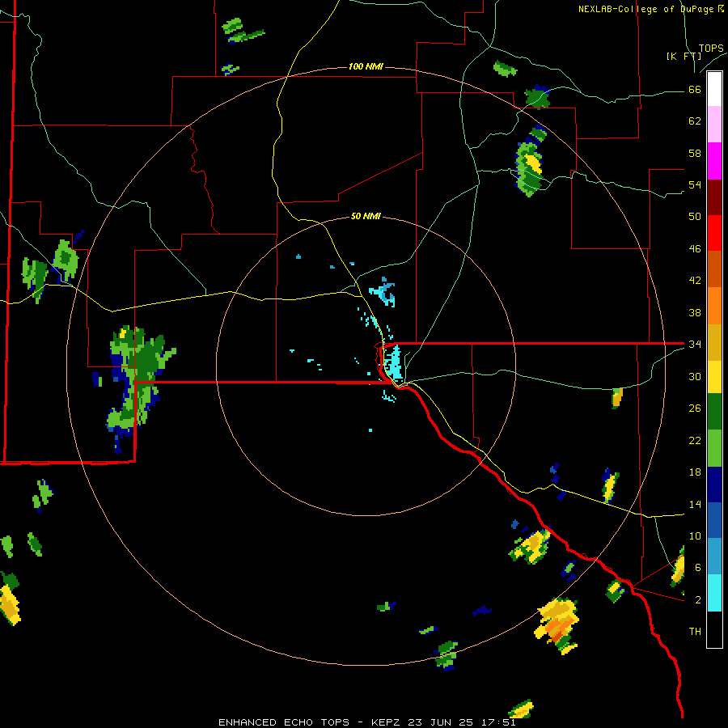This screenshot has height=728, width=728.
Task: Click the cyan legend swatch near 2
Action: click(714, 592)
